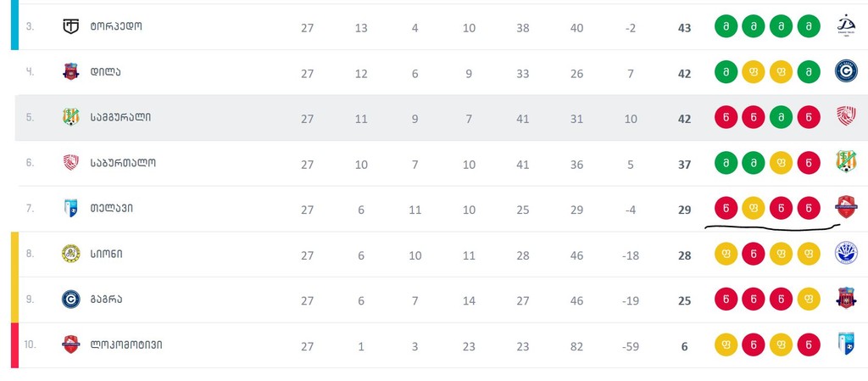The width and height of the screenshot is (868, 381).
Task: Open the საბურთალო crest beside its name
Action: 71,162
